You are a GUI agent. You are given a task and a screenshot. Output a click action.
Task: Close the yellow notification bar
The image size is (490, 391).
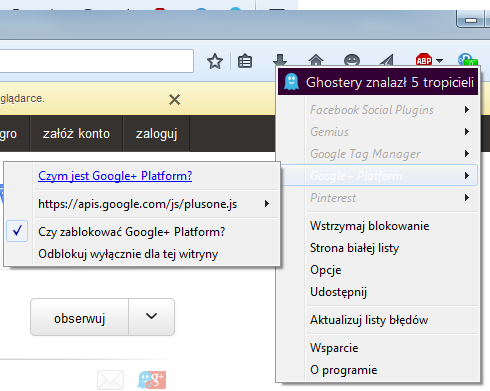click(175, 99)
